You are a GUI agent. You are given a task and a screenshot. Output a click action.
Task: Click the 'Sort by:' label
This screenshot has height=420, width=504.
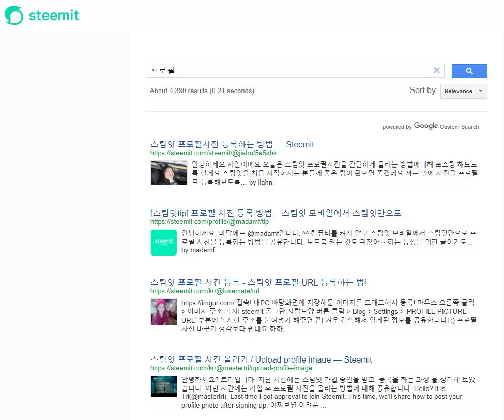[x=423, y=91]
